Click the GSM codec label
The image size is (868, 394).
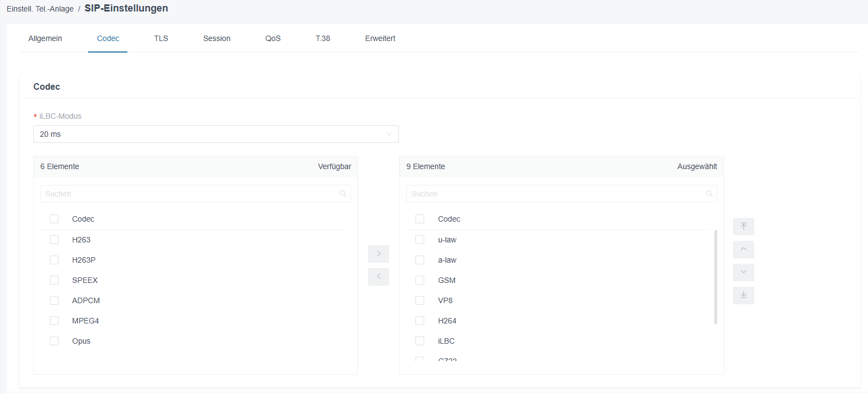[x=447, y=280]
